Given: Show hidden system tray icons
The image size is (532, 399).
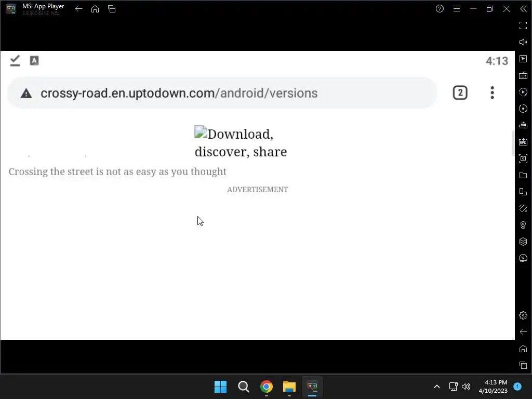Looking at the screenshot, I should 437,387.
